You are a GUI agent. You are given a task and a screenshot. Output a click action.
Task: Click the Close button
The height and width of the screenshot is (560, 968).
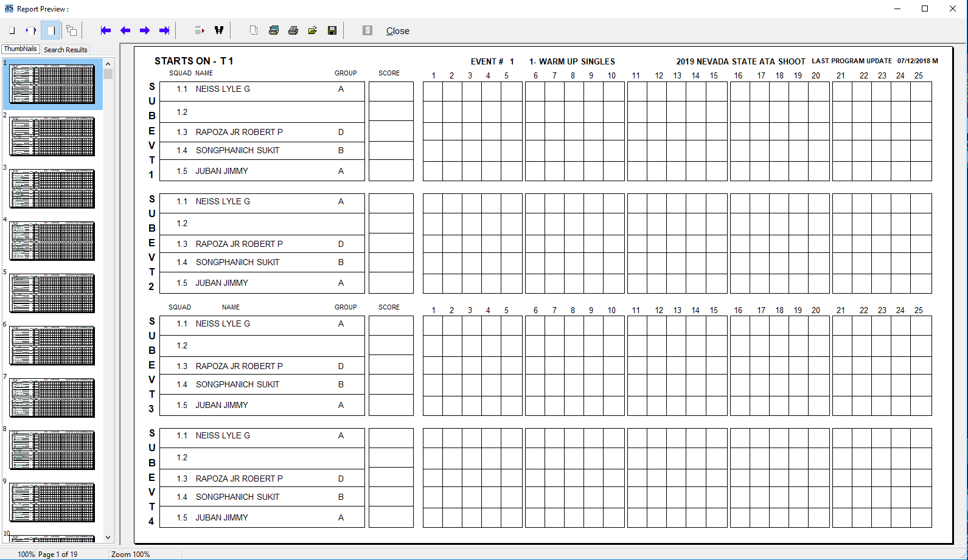398,31
